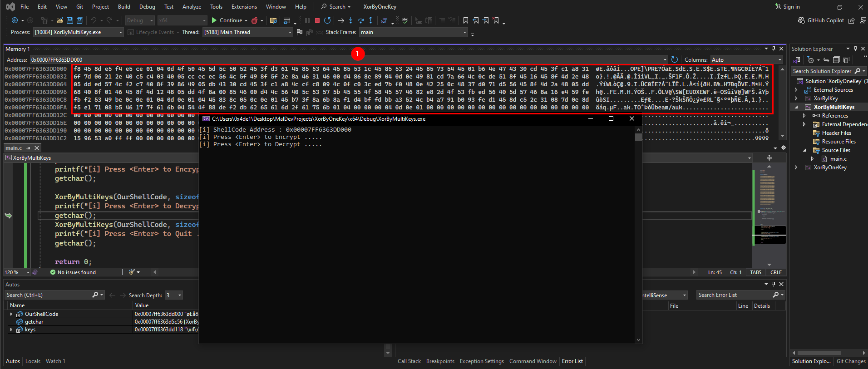Click Sync with Active Document arrows icon
Viewport: 868px width, 369px height.
pos(826,60)
